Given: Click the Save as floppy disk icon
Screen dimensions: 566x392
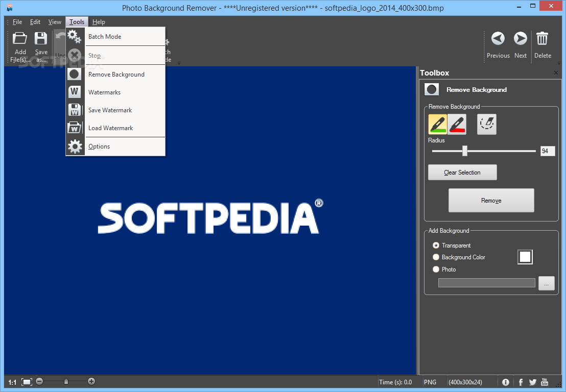Looking at the screenshot, I should coord(41,38).
